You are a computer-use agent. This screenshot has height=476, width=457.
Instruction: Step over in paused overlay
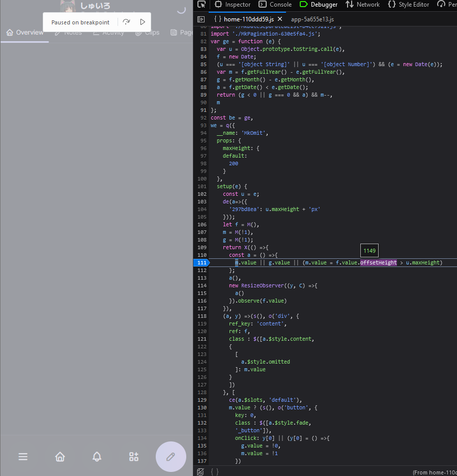pos(126,22)
